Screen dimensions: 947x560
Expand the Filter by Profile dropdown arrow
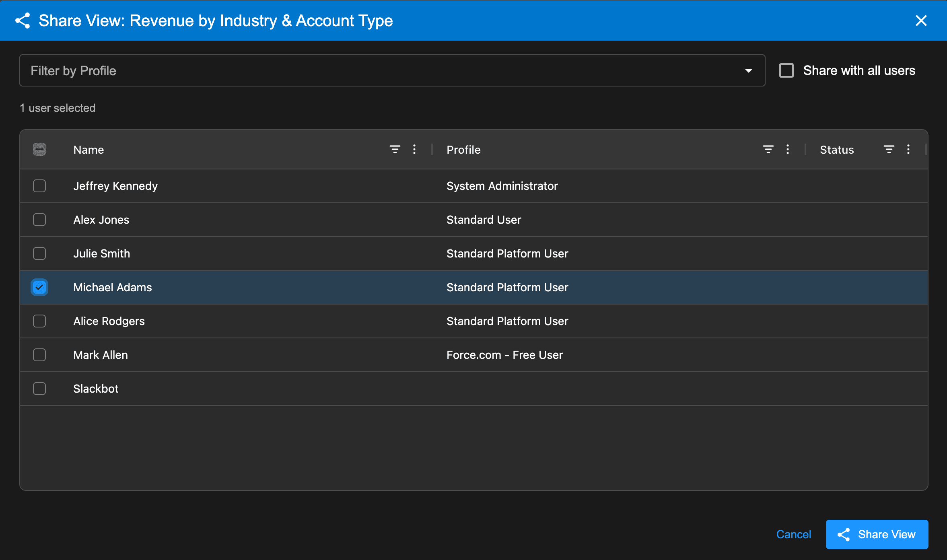pyautogui.click(x=748, y=71)
